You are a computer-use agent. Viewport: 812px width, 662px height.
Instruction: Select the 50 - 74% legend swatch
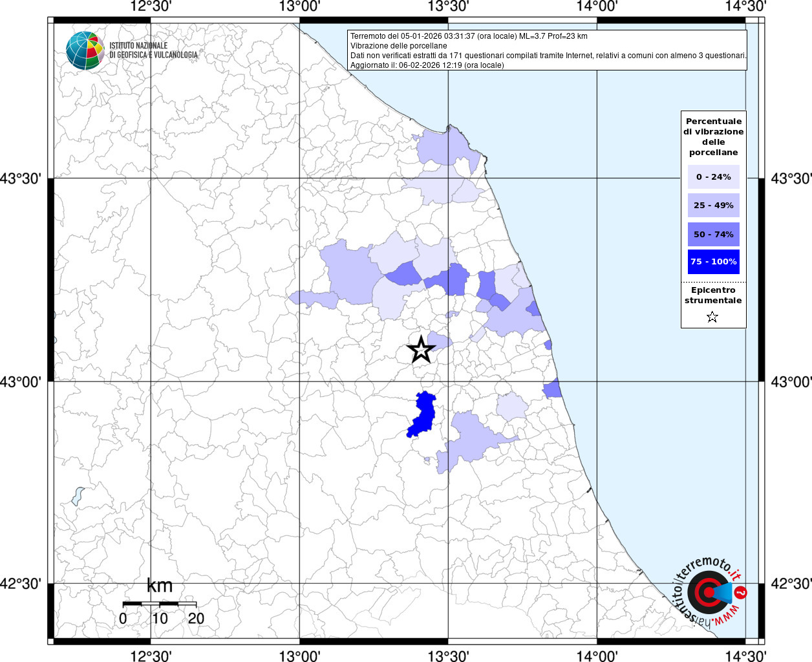point(713,234)
